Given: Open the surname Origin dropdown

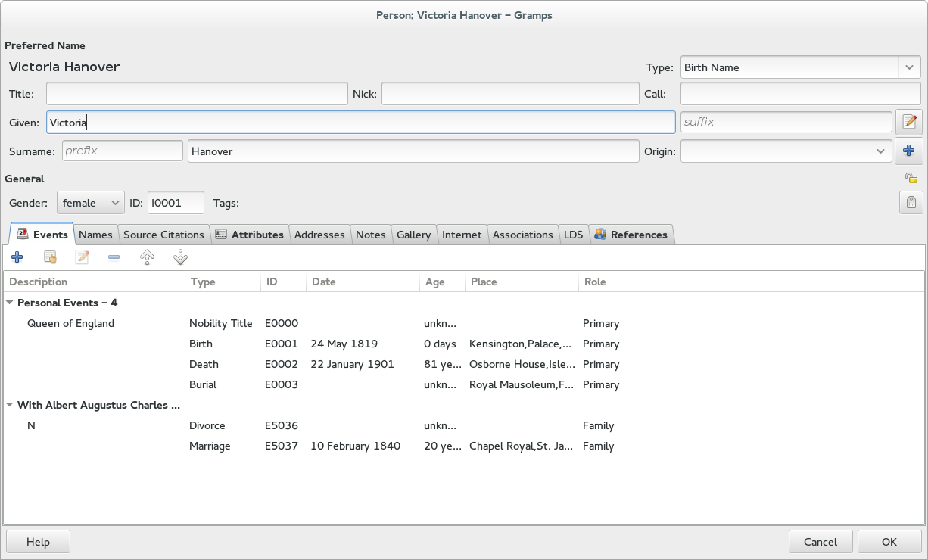Looking at the screenshot, I should pyautogui.click(x=786, y=151).
